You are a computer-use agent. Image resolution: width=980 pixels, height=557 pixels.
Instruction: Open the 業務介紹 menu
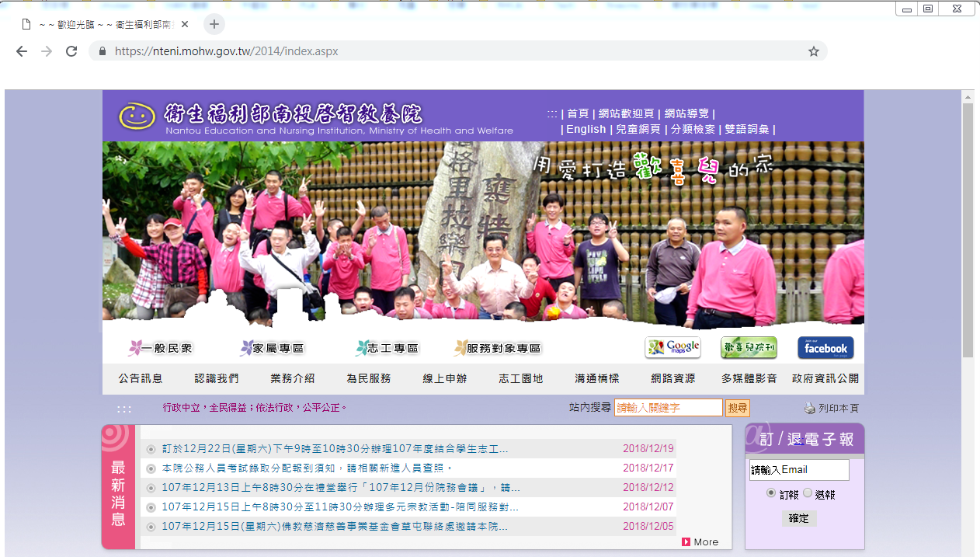click(x=293, y=378)
